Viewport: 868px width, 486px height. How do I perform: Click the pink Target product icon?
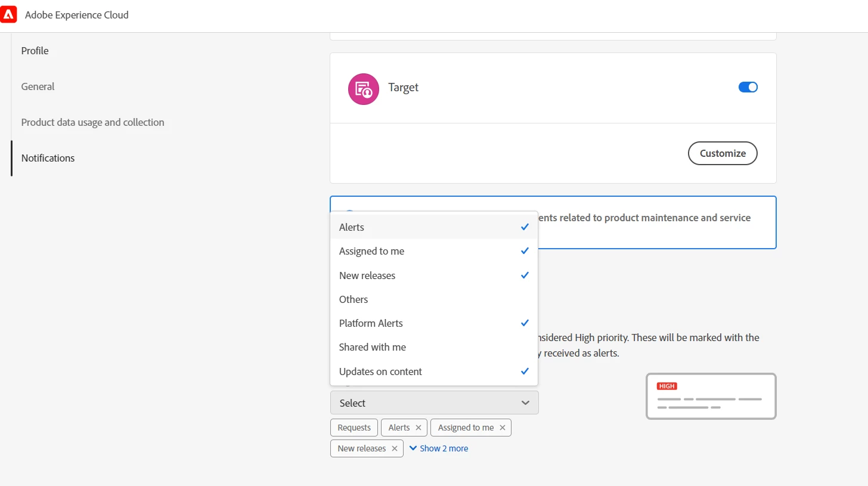tap(364, 89)
